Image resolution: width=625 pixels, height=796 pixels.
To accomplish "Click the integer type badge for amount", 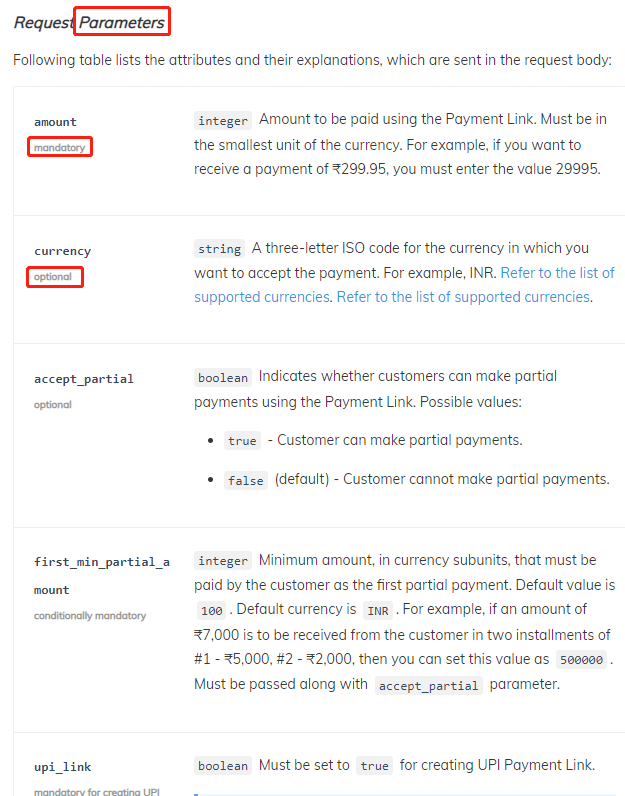I will click(223, 120).
